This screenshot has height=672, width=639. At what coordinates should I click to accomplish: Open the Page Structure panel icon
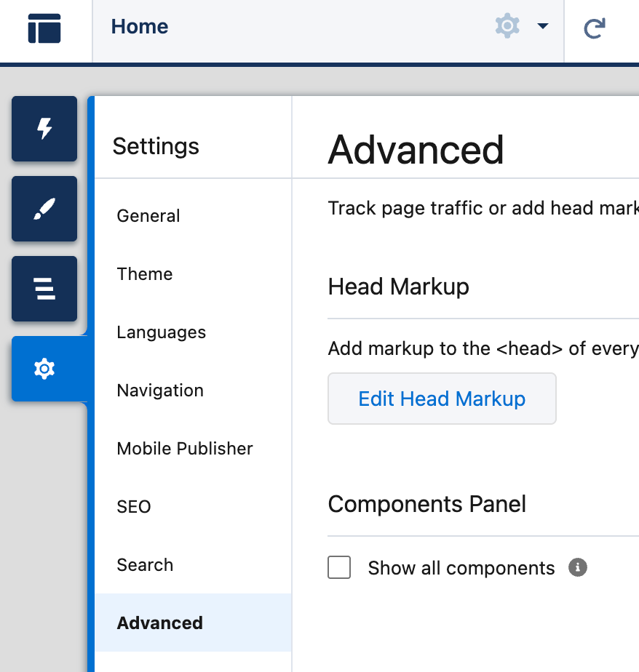click(44, 289)
